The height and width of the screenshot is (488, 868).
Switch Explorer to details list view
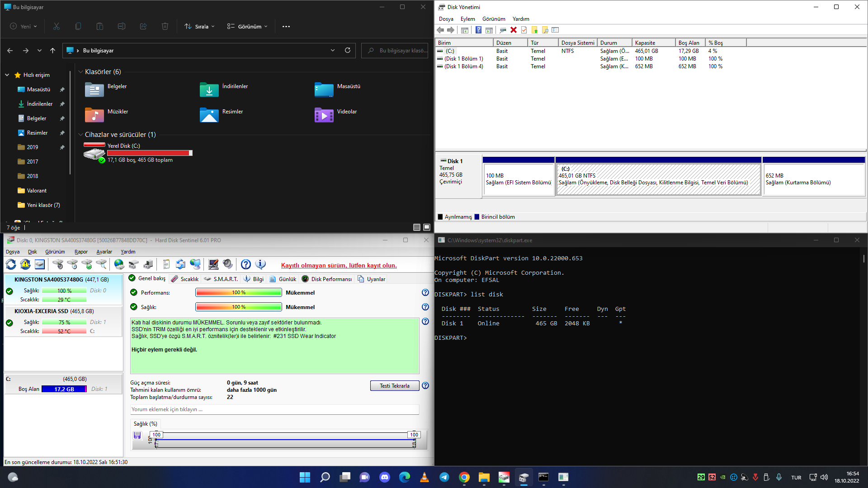(416, 227)
